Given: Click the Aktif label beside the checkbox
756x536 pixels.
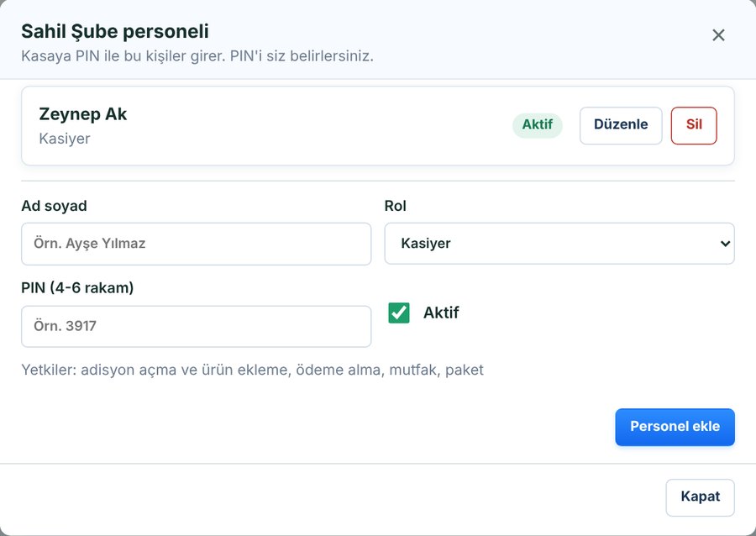Looking at the screenshot, I should pyautogui.click(x=441, y=313).
